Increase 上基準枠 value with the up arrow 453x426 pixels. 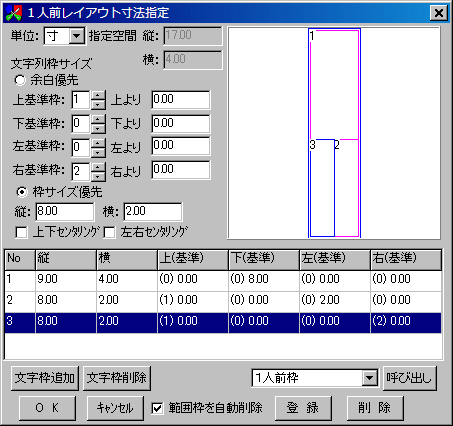coord(98,95)
